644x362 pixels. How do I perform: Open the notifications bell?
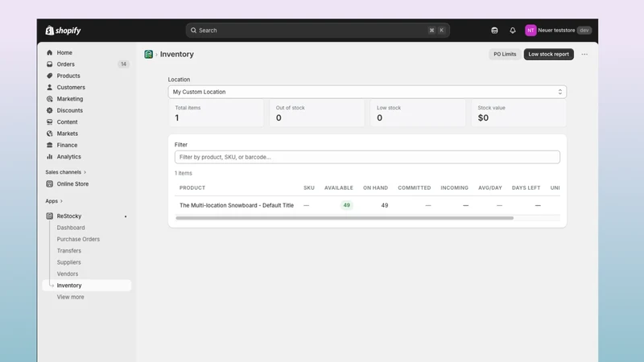click(513, 31)
